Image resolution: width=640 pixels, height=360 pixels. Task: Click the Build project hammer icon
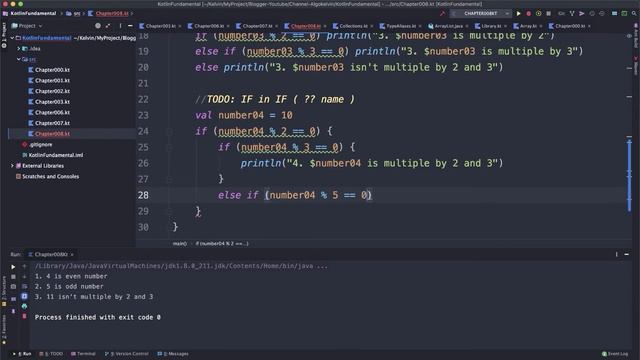click(442, 13)
